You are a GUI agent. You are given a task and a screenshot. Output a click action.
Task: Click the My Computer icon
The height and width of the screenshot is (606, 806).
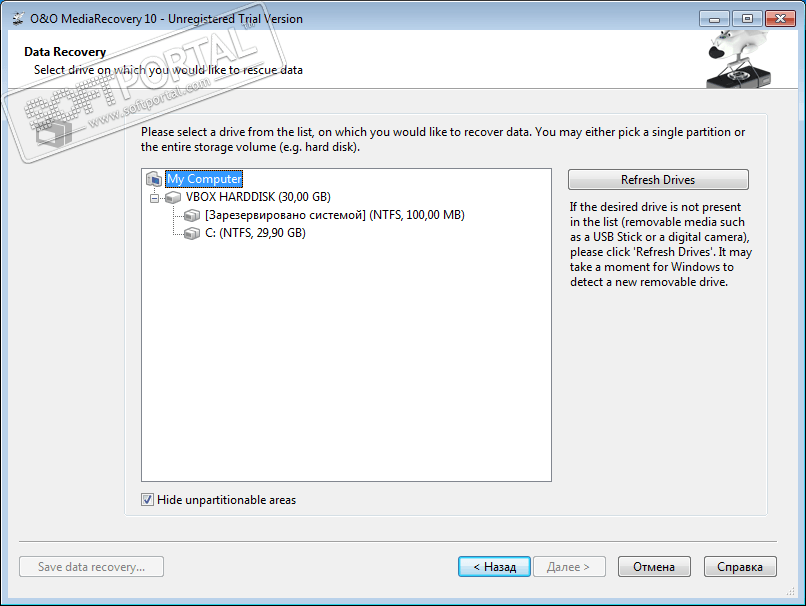[x=154, y=179]
